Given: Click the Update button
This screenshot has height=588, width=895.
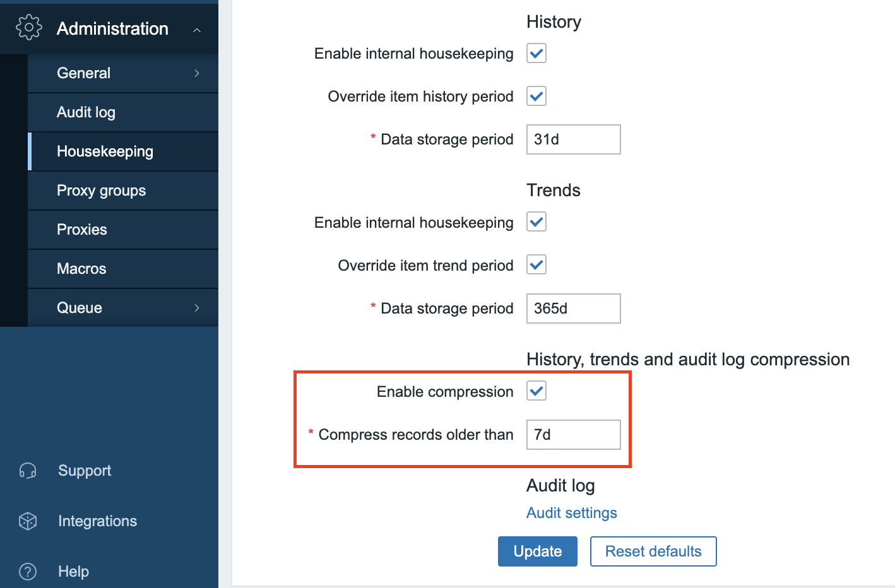Looking at the screenshot, I should click(537, 551).
